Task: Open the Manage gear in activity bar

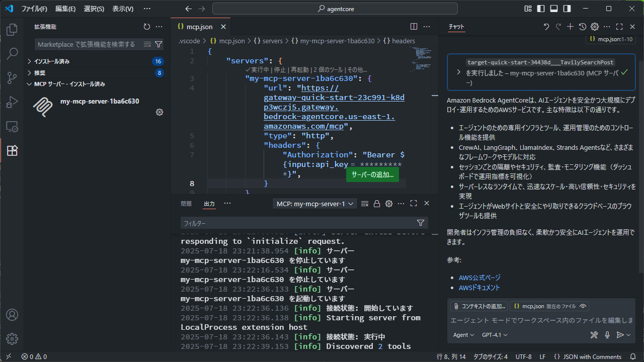Action: [x=12, y=339]
